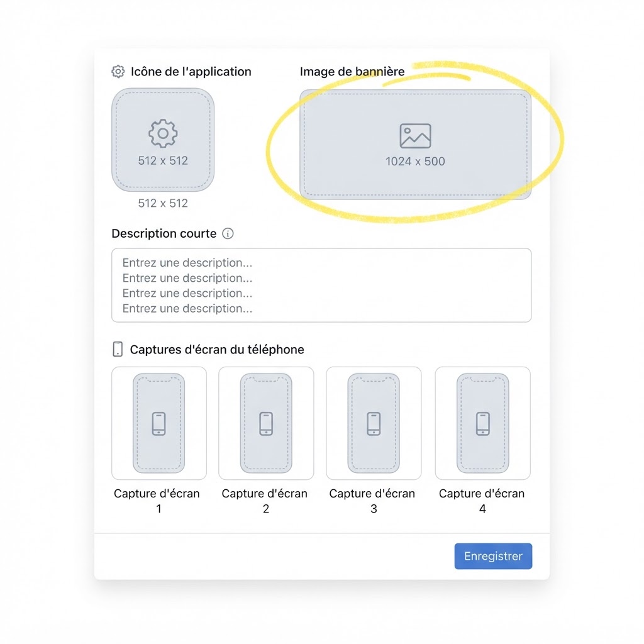Click the gear icon beside Icône de l'application

(x=118, y=72)
